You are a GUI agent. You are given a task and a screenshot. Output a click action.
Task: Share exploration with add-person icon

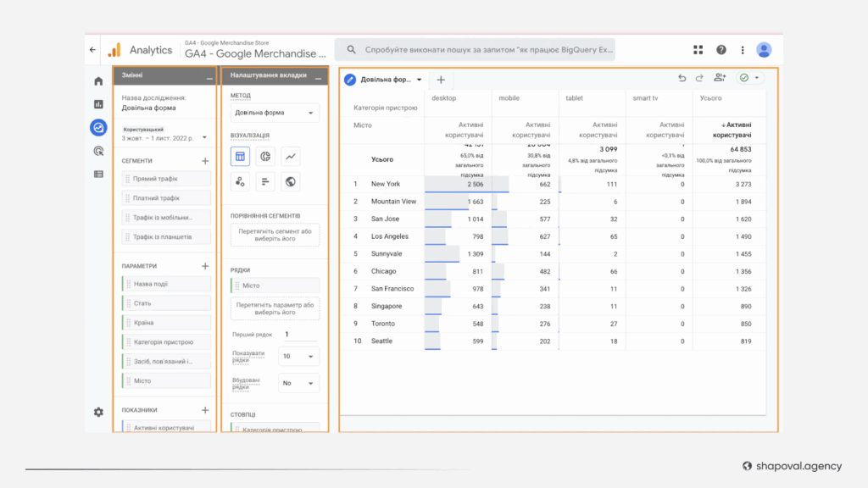coord(720,78)
